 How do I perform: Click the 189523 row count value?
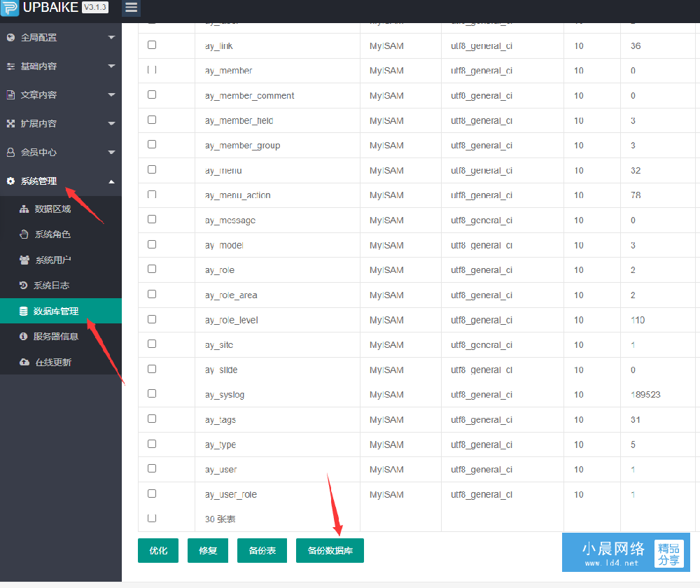(x=645, y=395)
